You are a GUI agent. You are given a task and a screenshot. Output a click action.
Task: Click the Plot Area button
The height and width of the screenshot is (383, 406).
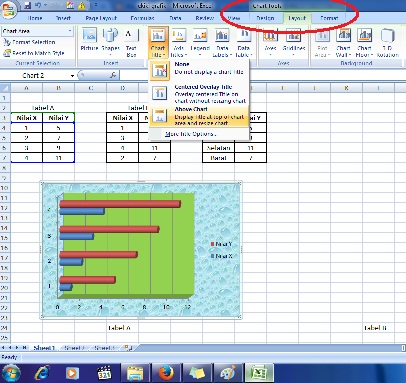click(322, 42)
